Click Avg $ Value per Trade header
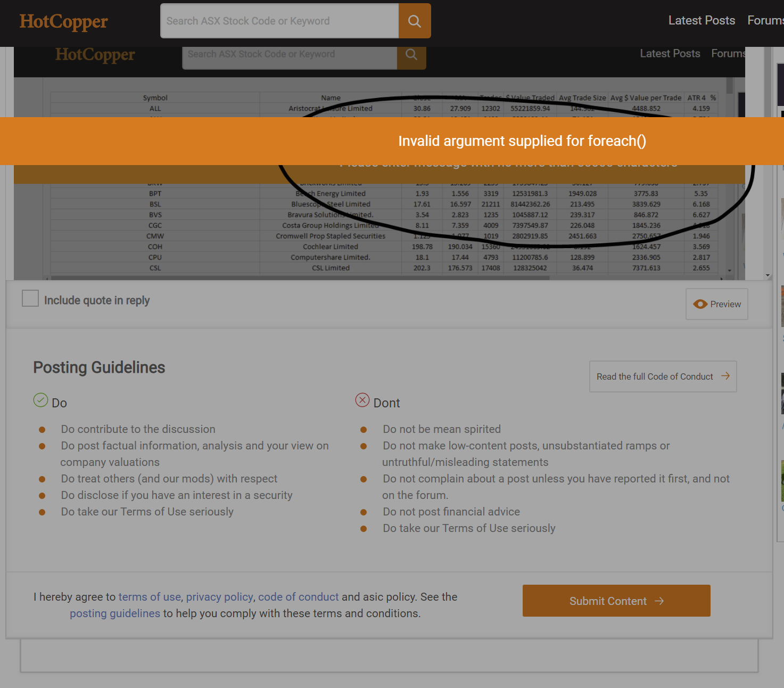784x688 pixels. pos(646,98)
